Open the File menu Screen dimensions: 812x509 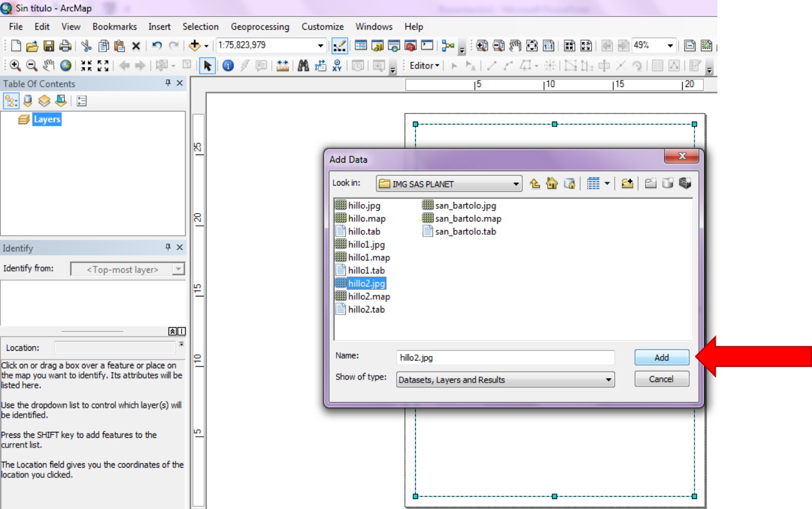coord(16,27)
